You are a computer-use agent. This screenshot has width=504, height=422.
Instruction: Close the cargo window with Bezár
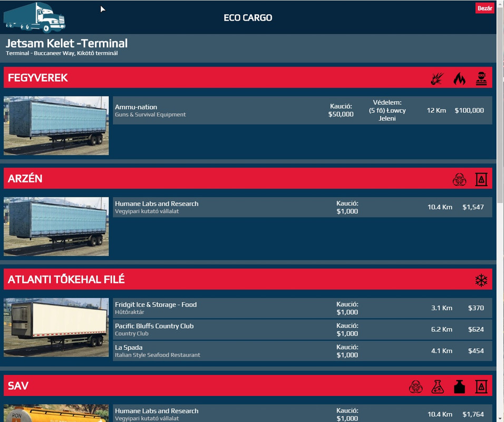point(484,8)
